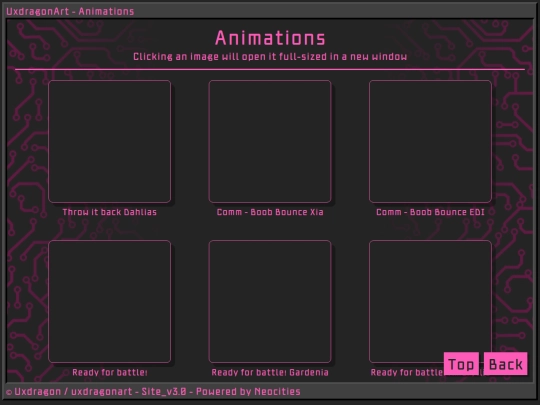Click the Back button
Image resolution: width=540 pixels, height=405 pixels.
click(506, 364)
